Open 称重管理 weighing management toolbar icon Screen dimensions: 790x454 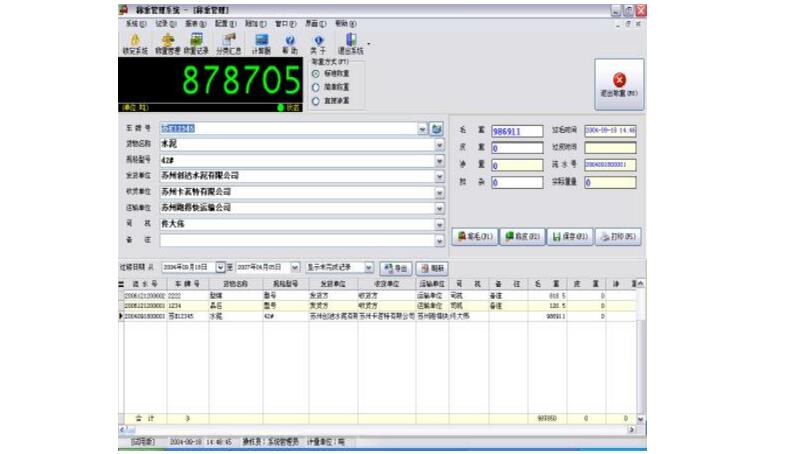167,44
